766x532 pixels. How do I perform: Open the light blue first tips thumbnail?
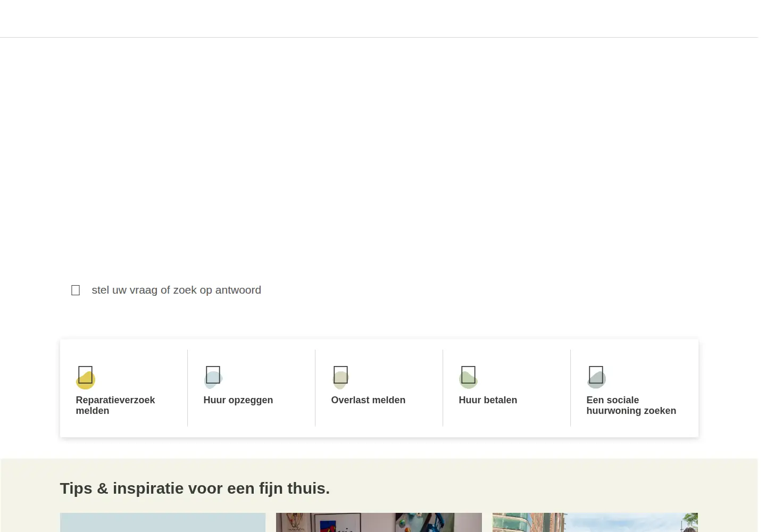163,522
